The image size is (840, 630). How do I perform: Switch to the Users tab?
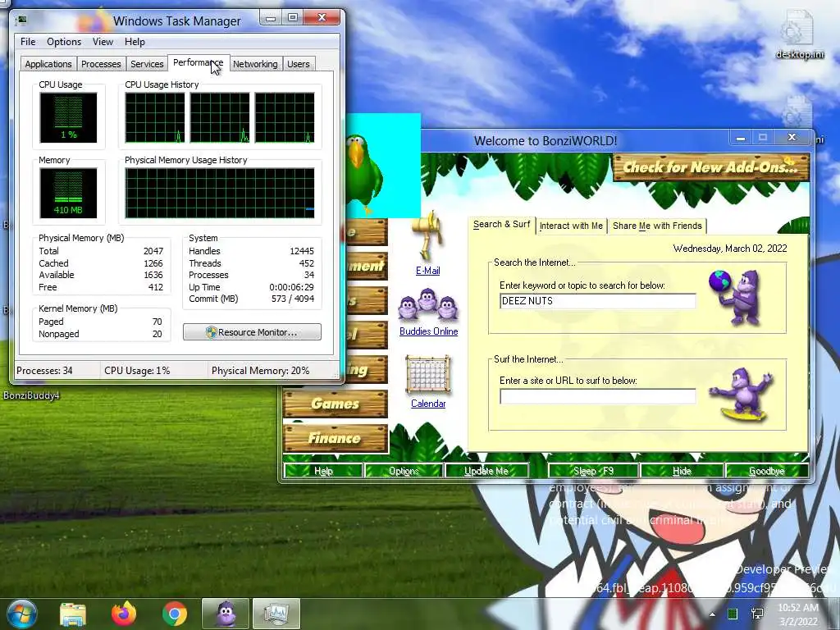(299, 64)
